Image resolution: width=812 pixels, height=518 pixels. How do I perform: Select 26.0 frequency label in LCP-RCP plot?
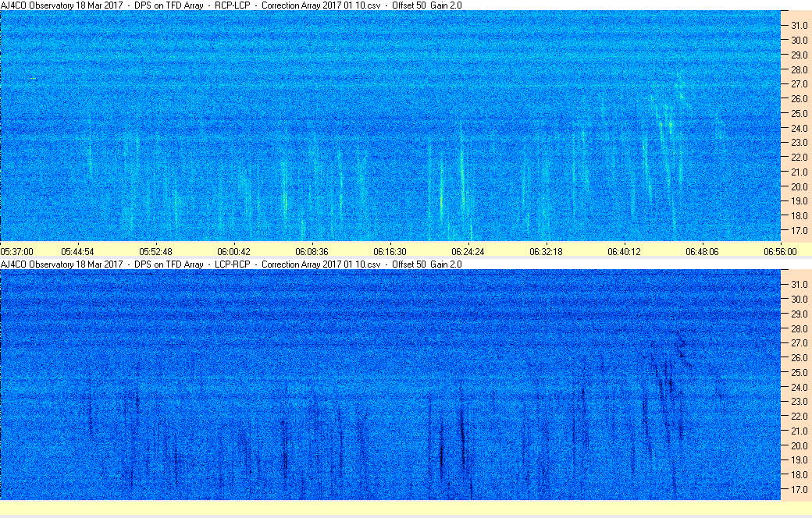click(799, 357)
